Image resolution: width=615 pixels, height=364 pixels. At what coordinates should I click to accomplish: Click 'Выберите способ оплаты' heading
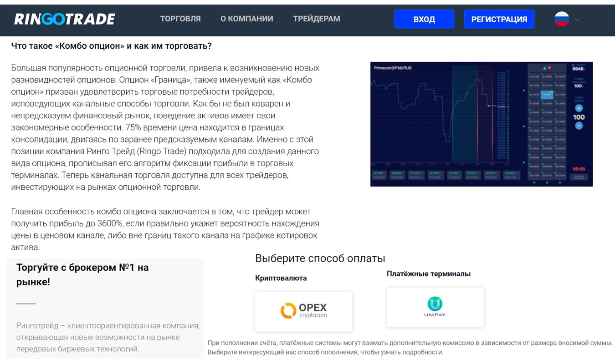coord(320,258)
